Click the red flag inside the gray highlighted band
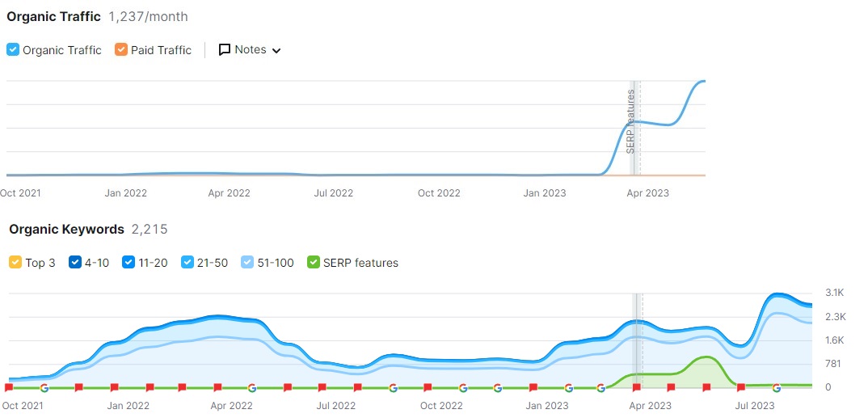Image resolution: width=868 pixels, height=418 pixels. (x=637, y=387)
